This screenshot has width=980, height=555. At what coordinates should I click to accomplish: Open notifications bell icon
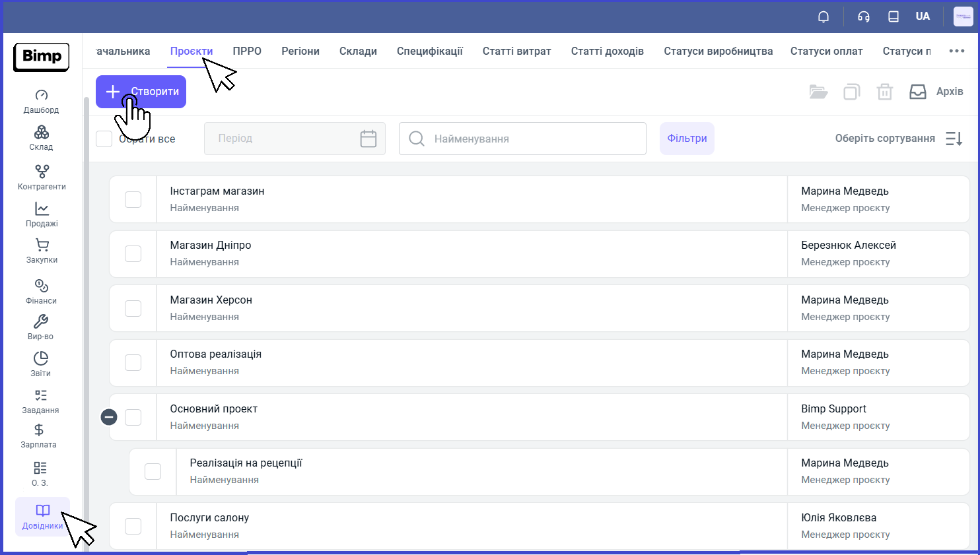pyautogui.click(x=823, y=16)
